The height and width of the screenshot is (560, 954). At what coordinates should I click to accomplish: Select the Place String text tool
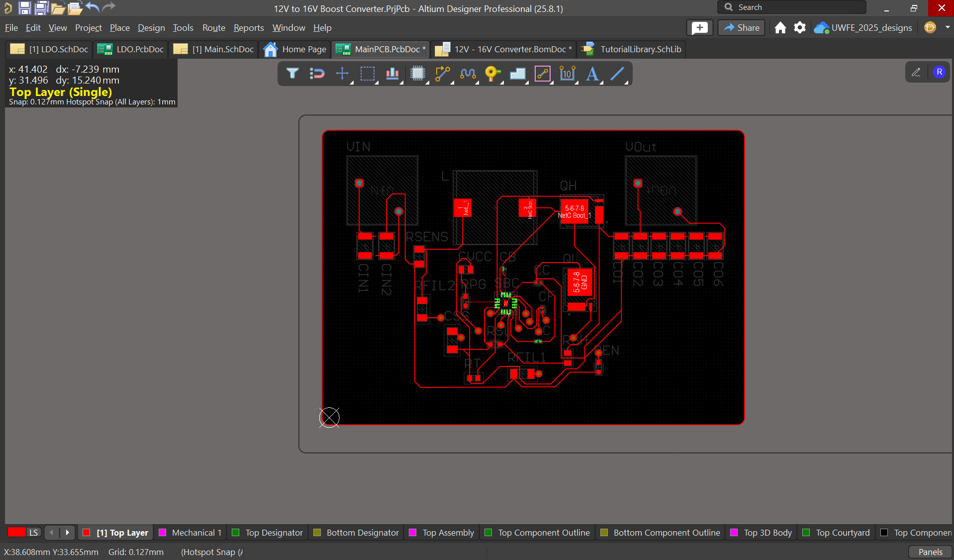click(592, 74)
